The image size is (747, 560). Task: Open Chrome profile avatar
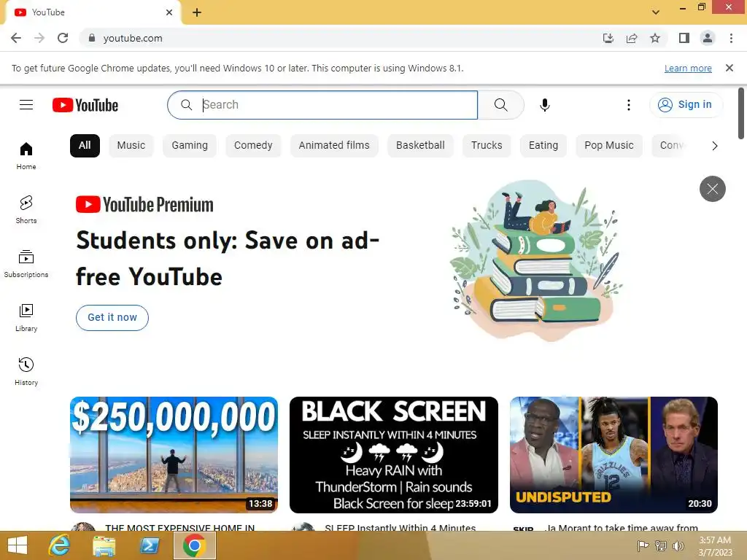708,38
